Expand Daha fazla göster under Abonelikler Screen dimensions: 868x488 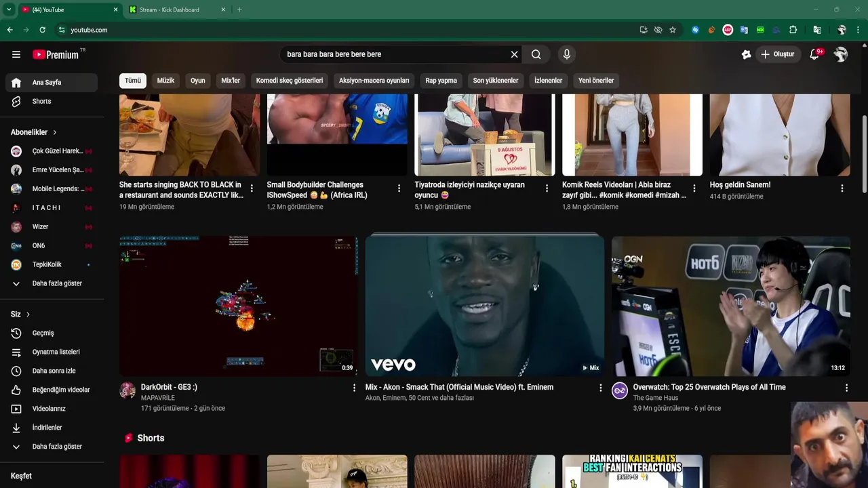52,284
